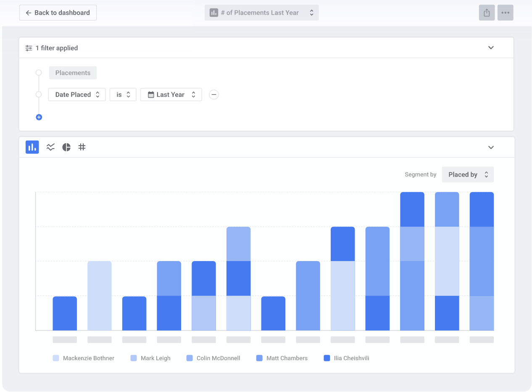Select the bar chart visualization icon
This screenshot has width=532, height=392.
(32, 147)
